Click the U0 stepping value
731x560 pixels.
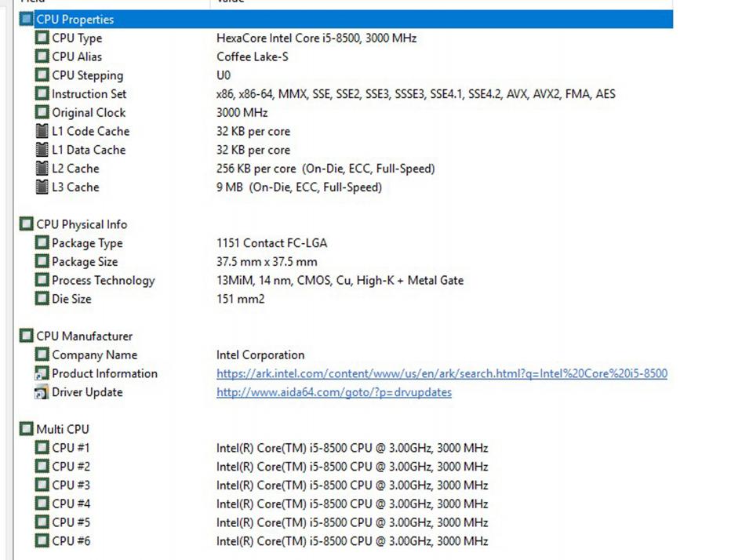224,75
